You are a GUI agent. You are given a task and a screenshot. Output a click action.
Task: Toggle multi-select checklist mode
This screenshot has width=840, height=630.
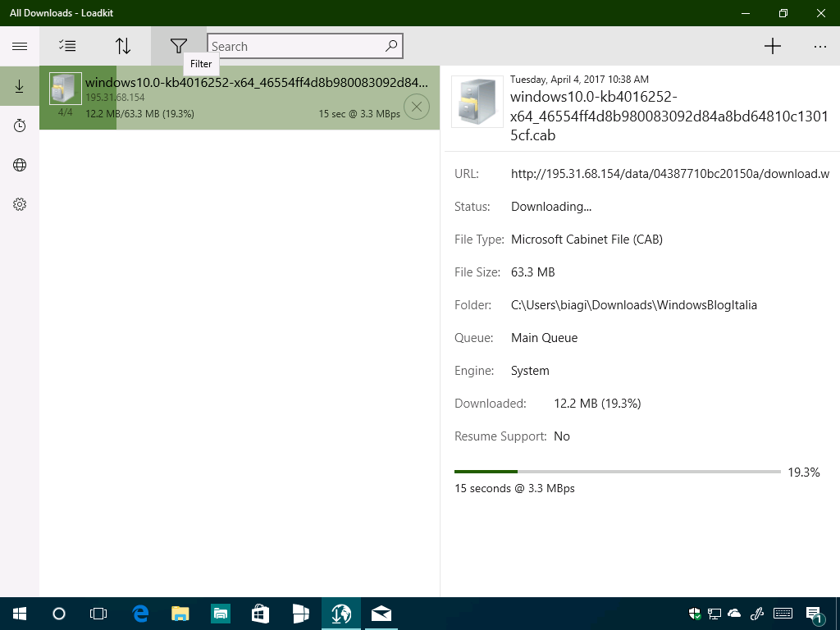(x=67, y=46)
